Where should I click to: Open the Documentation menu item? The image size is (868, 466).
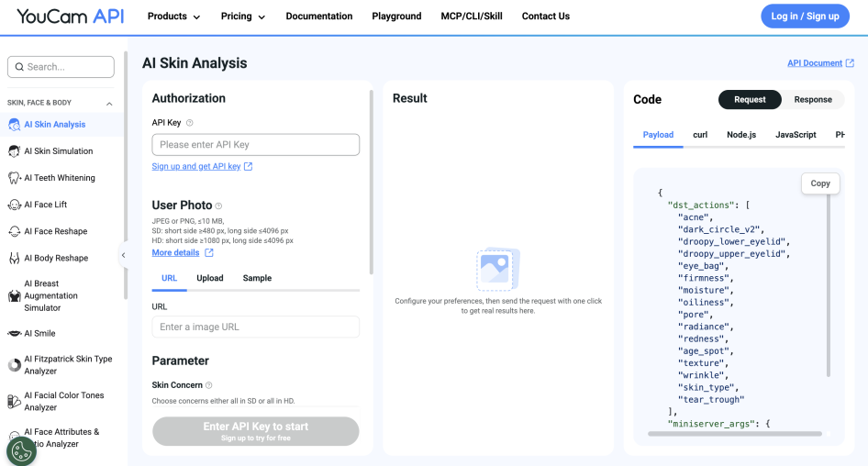pyautogui.click(x=319, y=17)
